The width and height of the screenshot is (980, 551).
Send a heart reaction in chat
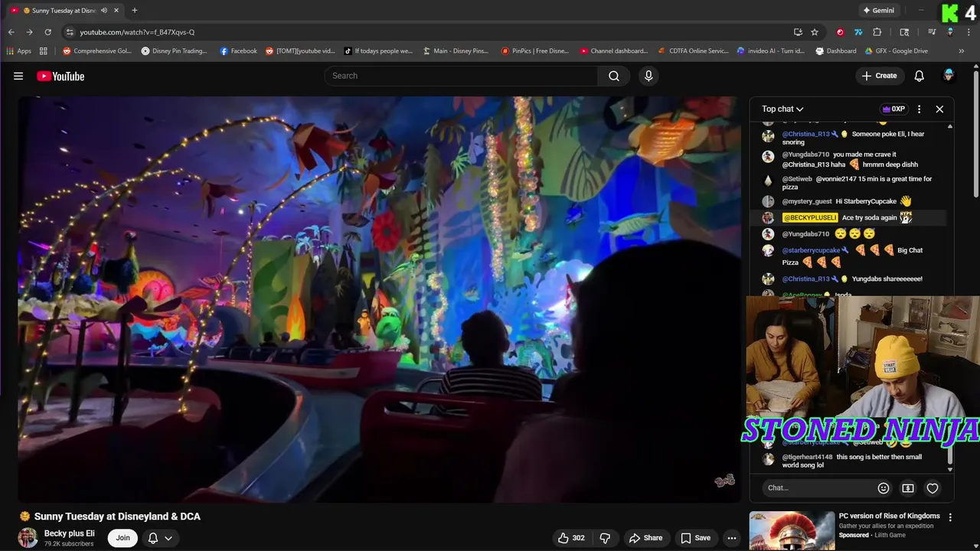933,488
